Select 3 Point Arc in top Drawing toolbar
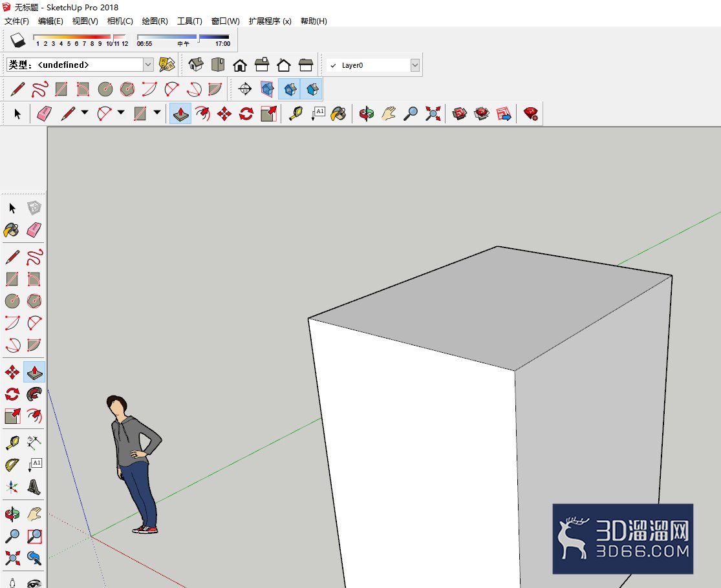This screenshot has width=721, height=588. (194, 89)
